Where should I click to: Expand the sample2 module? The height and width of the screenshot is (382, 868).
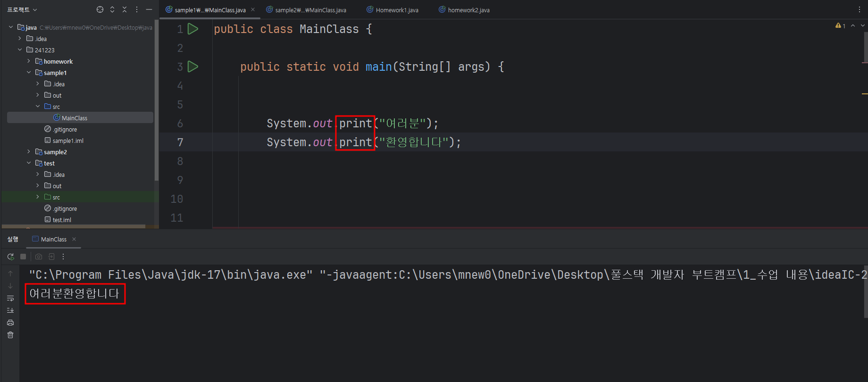click(x=29, y=152)
